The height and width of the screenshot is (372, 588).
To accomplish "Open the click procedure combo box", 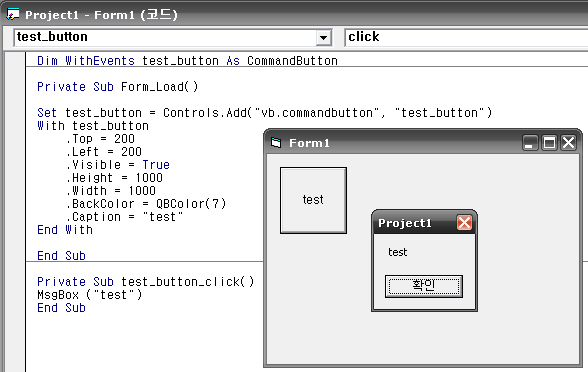I will (x=466, y=38).
